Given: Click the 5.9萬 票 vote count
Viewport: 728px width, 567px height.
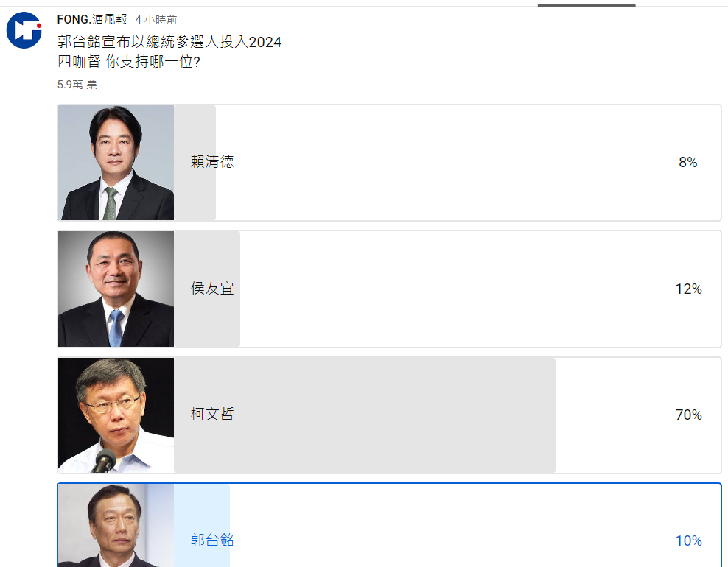Looking at the screenshot, I should (x=78, y=84).
